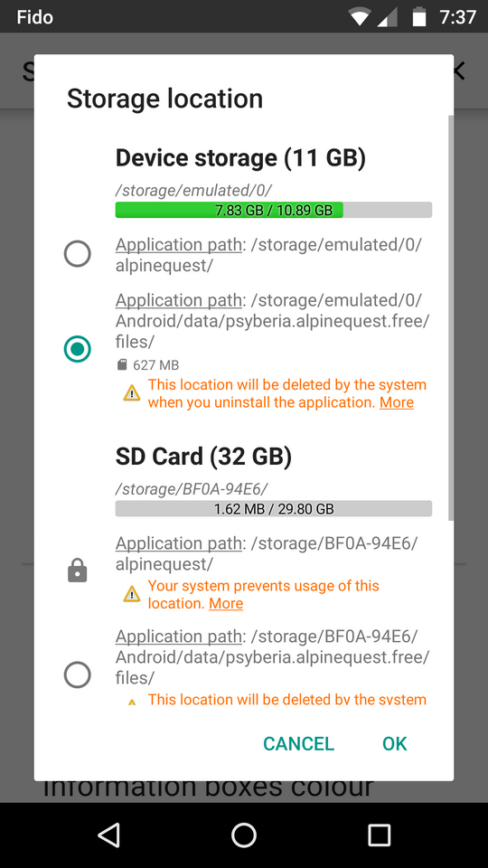Open the More link about prevented usage
The height and width of the screenshot is (868, 488).
226,603
